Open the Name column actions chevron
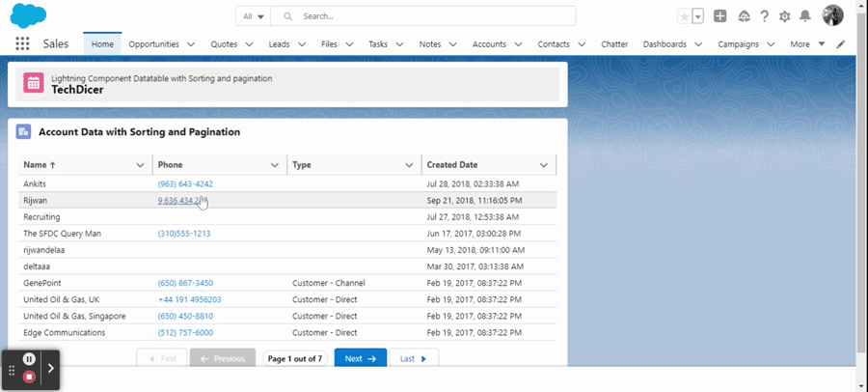Viewport: 868px width, 392px height. [x=140, y=165]
